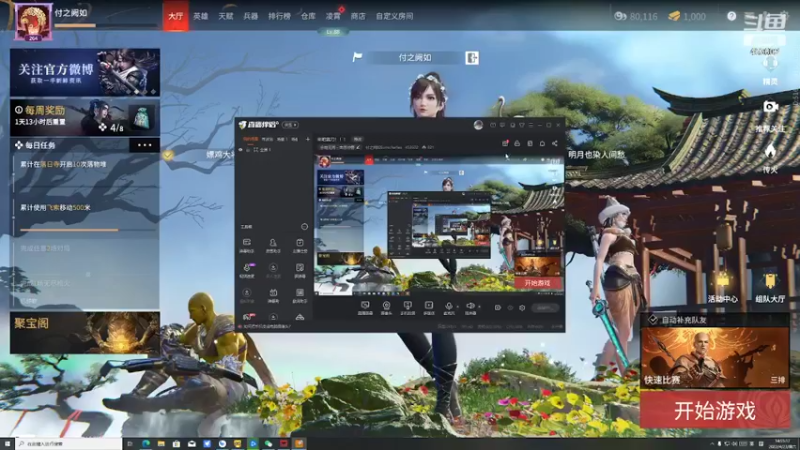800x450 pixels.
Task: Open the 凌霄 tab with red marker
Action: 333,16
